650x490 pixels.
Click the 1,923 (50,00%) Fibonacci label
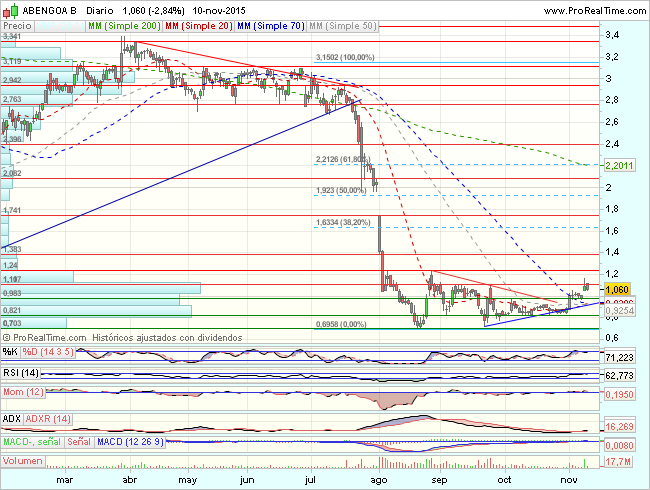(341, 190)
